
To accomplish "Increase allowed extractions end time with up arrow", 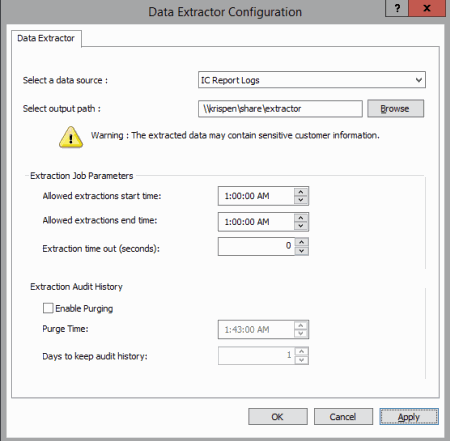I will 301,218.
